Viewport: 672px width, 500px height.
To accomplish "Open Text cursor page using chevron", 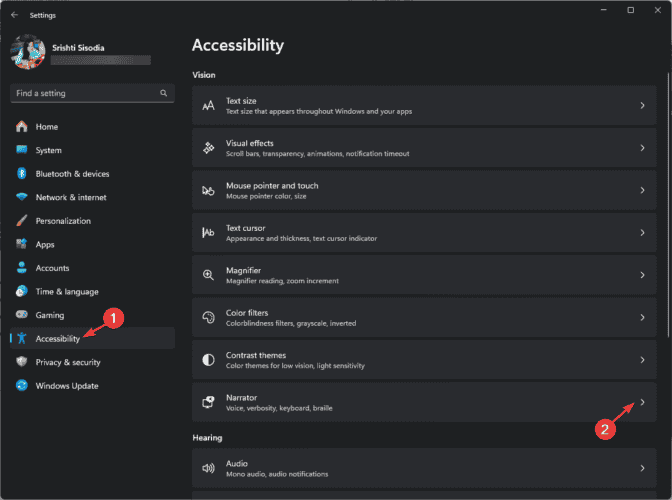I will (x=642, y=233).
